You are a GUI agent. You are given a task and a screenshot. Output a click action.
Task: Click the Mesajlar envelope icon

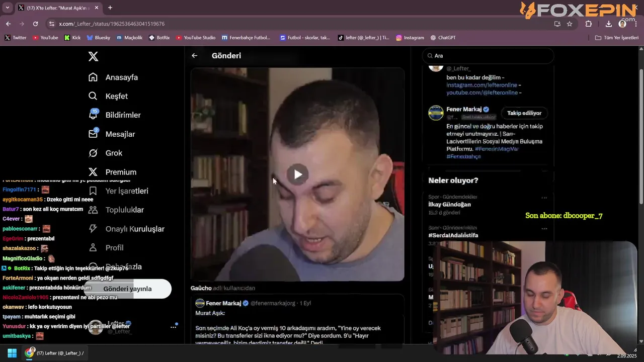(x=93, y=134)
